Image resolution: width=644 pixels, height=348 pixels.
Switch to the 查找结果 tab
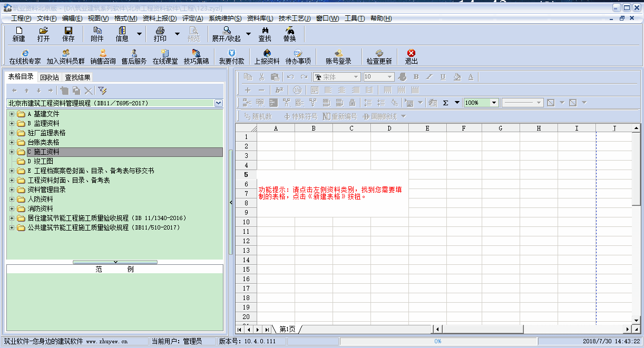pos(78,77)
